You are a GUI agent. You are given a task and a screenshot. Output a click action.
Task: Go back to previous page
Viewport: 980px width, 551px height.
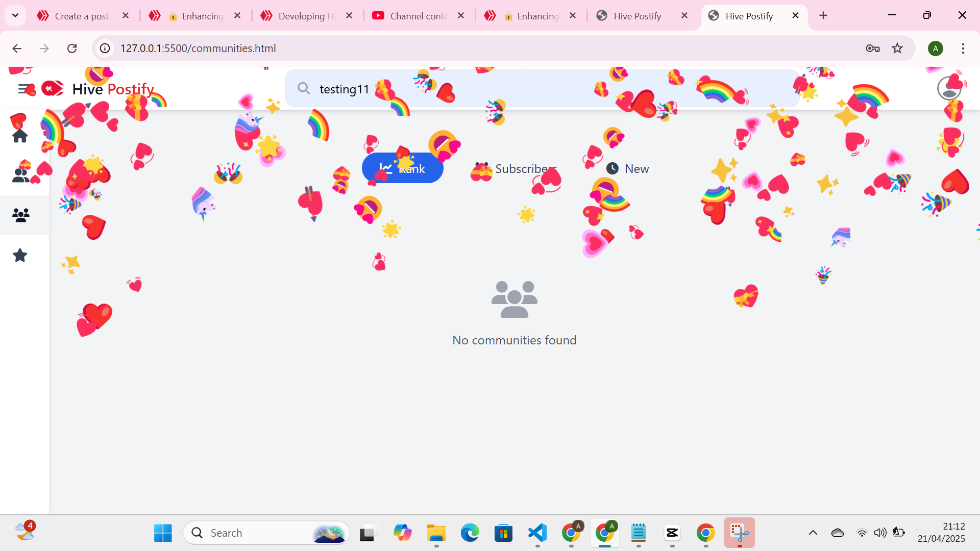point(17,48)
